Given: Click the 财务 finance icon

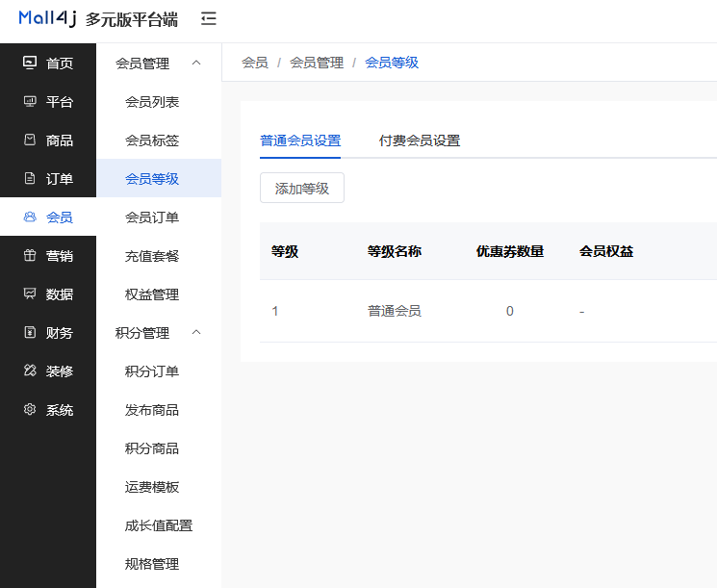Looking at the screenshot, I should click(x=30, y=332).
